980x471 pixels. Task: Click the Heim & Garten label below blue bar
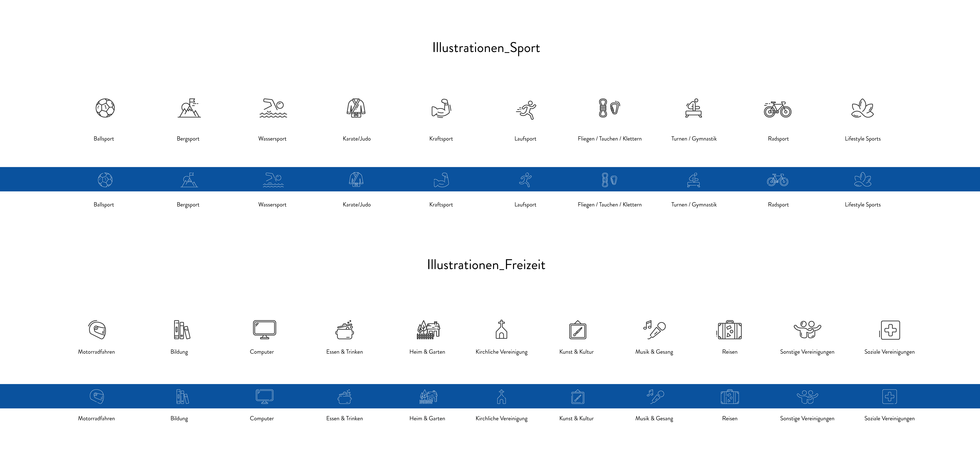click(x=427, y=418)
